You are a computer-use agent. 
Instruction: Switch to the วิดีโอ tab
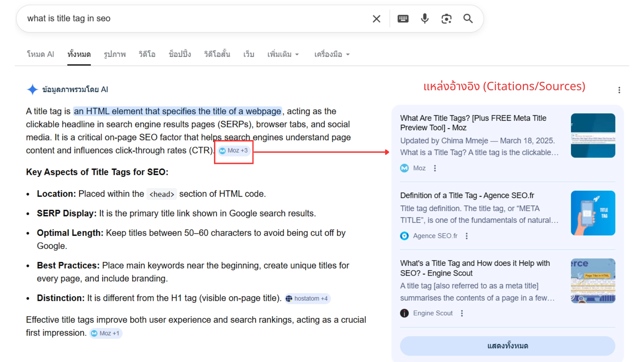tap(147, 54)
